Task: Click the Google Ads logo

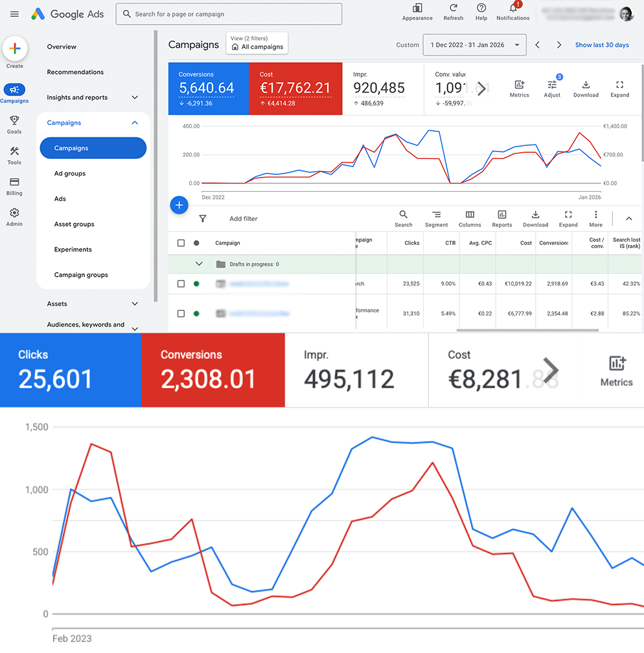Action: [67, 14]
